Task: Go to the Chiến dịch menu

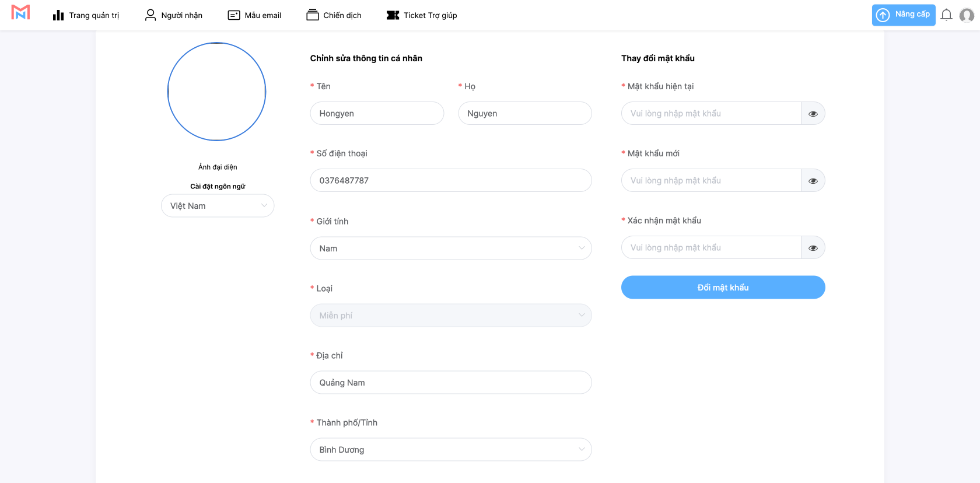Action: [x=342, y=15]
